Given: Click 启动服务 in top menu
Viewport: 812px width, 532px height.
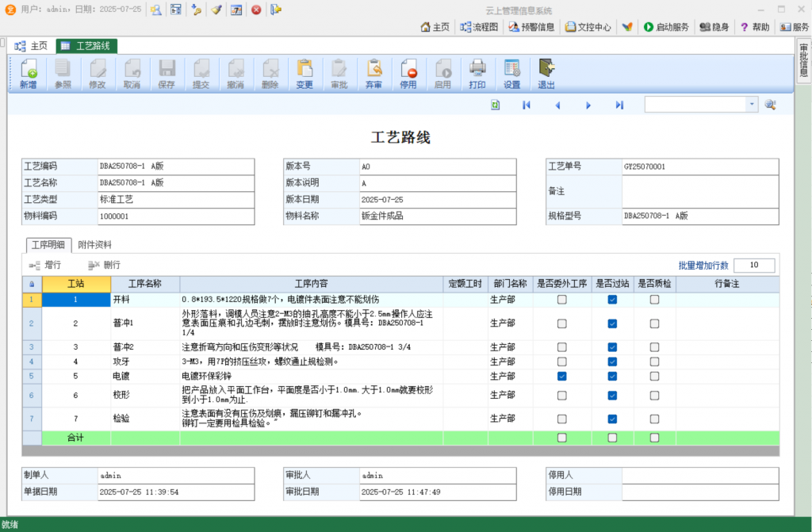Looking at the screenshot, I should (666, 27).
